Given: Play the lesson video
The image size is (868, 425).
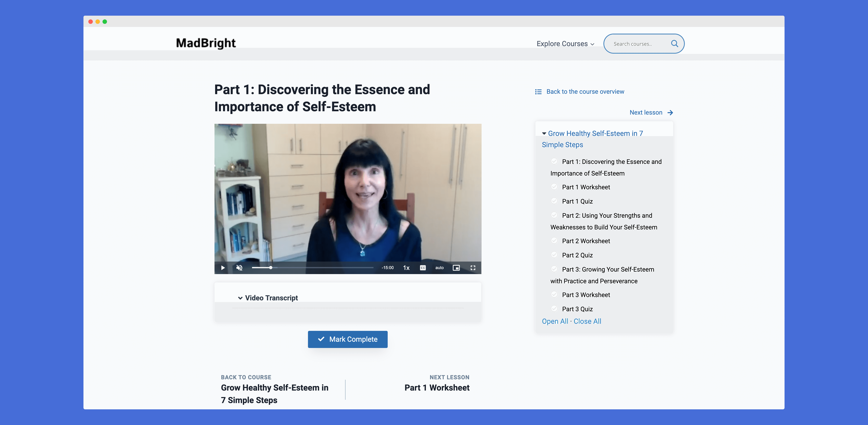Looking at the screenshot, I should tap(223, 268).
